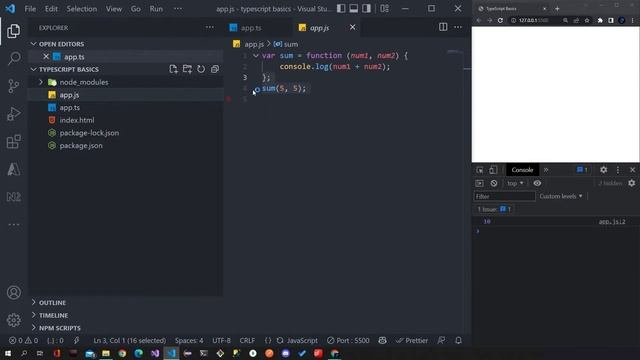The width and height of the screenshot is (640, 360).
Task: Toggle device toolbar in DevTools
Action: (493, 170)
